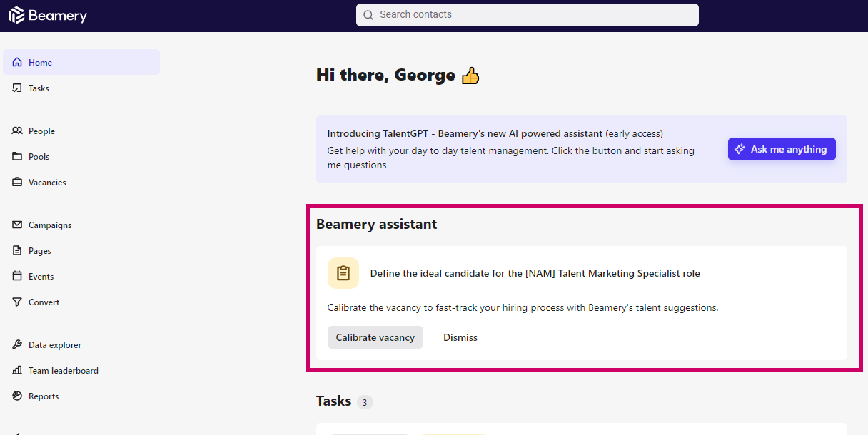Click the search magnifier icon
Image resolution: width=868 pixels, height=435 pixels.
click(x=368, y=15)
